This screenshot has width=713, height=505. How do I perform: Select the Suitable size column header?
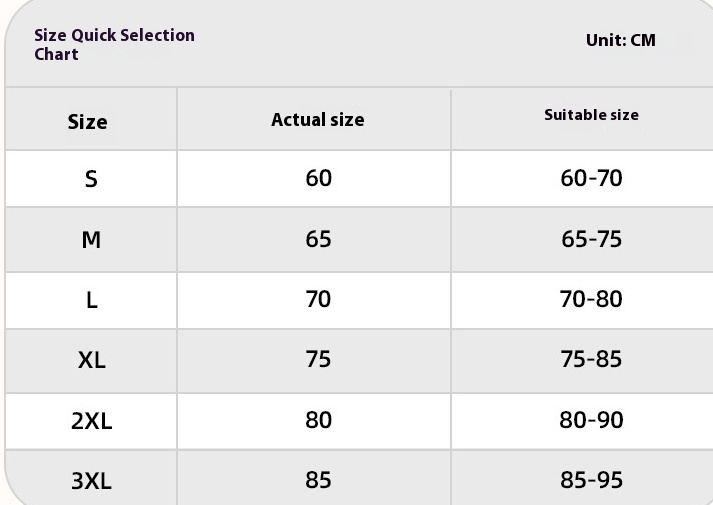point(591,115)
